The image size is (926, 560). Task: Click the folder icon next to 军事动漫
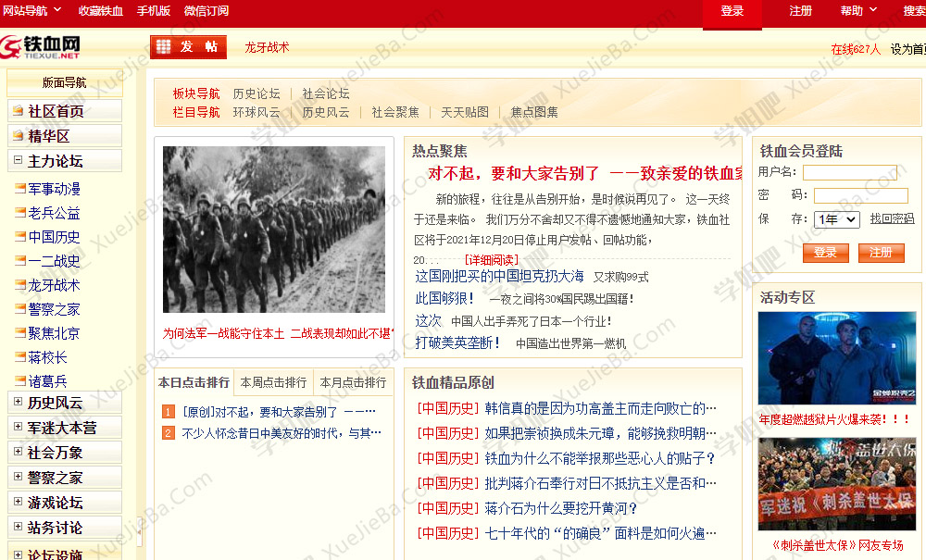tap(20, 188)
